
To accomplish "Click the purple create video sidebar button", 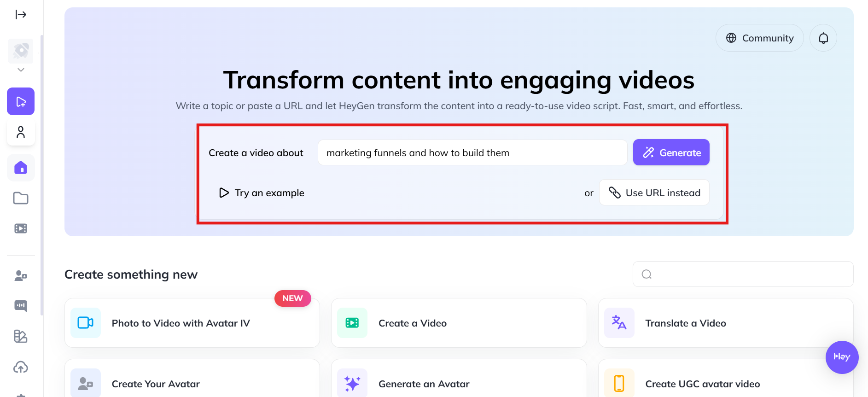I will (x=21, y=101).
